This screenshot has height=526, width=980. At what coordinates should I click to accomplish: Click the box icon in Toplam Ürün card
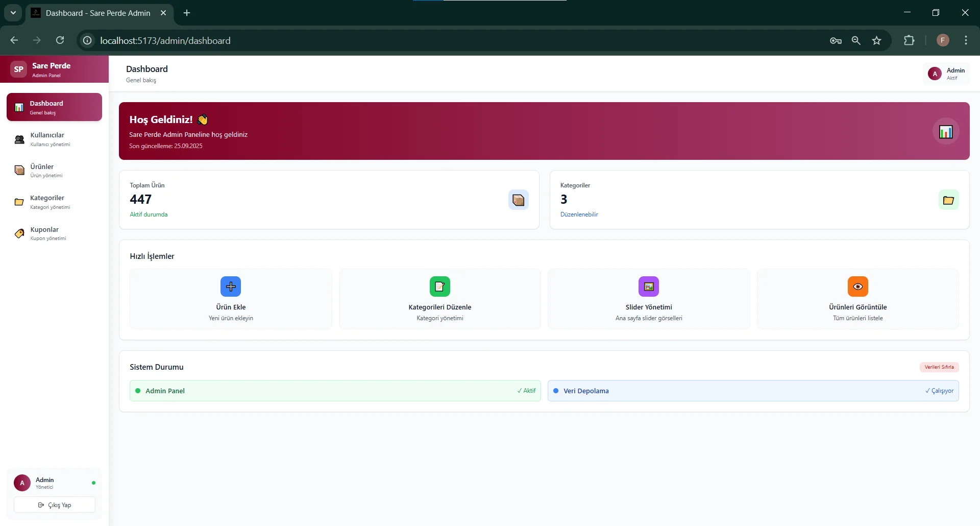click(x=518, y=200)
